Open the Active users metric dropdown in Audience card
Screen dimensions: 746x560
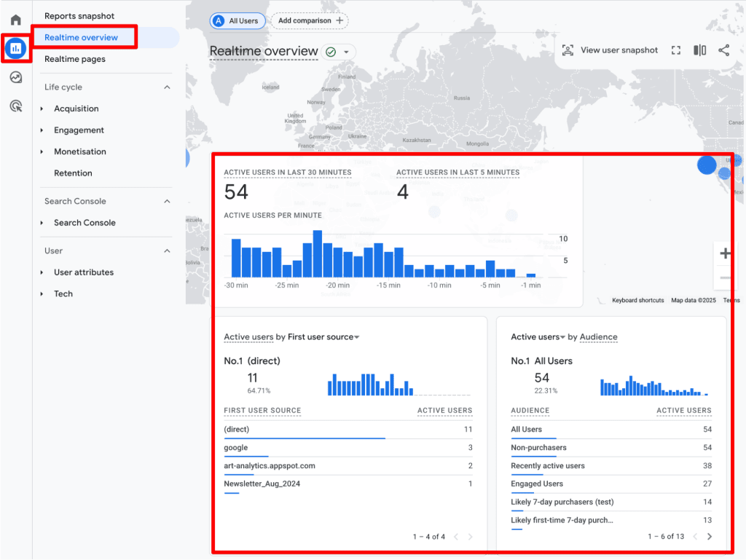point(563,337)
